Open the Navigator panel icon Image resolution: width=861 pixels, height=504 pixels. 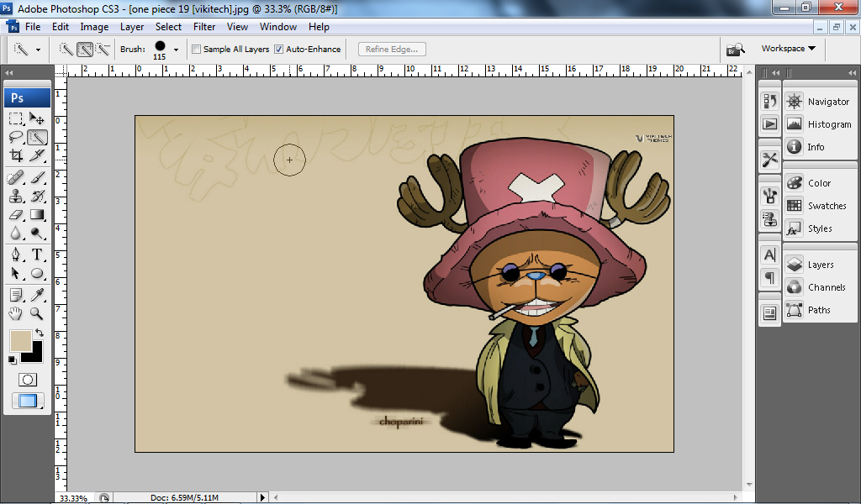click(795, 101)
